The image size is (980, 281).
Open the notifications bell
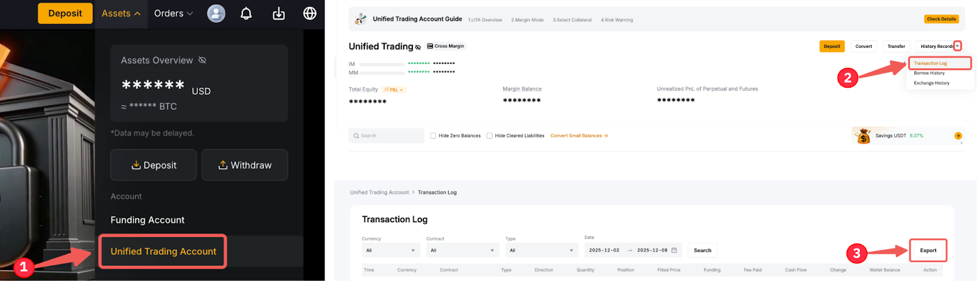246,13
